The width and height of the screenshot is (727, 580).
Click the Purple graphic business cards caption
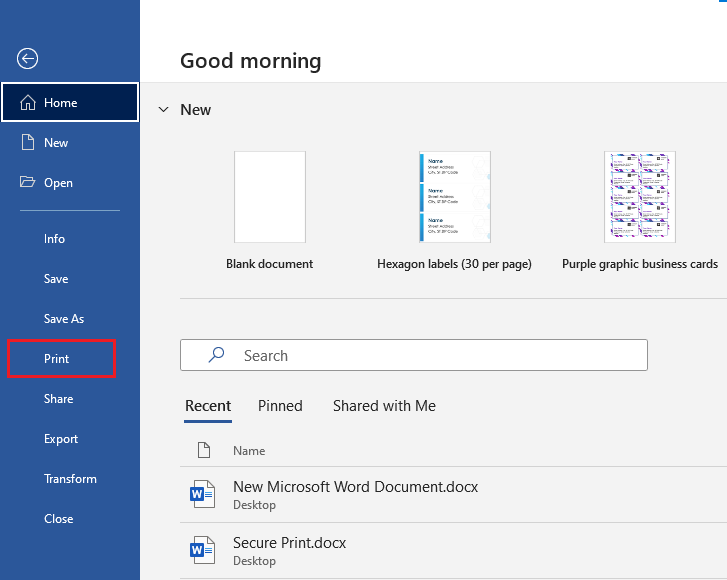click(x=640, y=264)
